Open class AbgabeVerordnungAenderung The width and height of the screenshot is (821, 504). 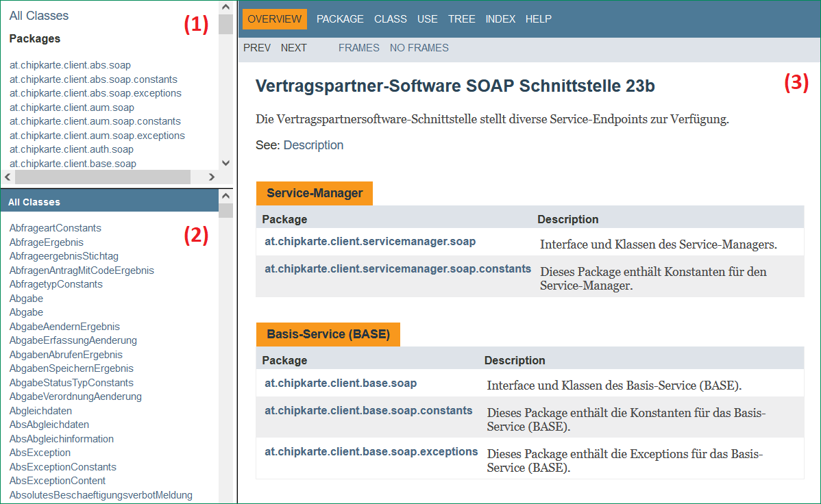(75, 396)
